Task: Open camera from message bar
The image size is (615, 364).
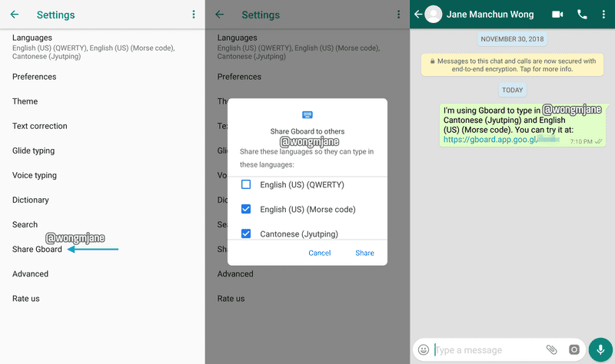Action: pos(573,349)
